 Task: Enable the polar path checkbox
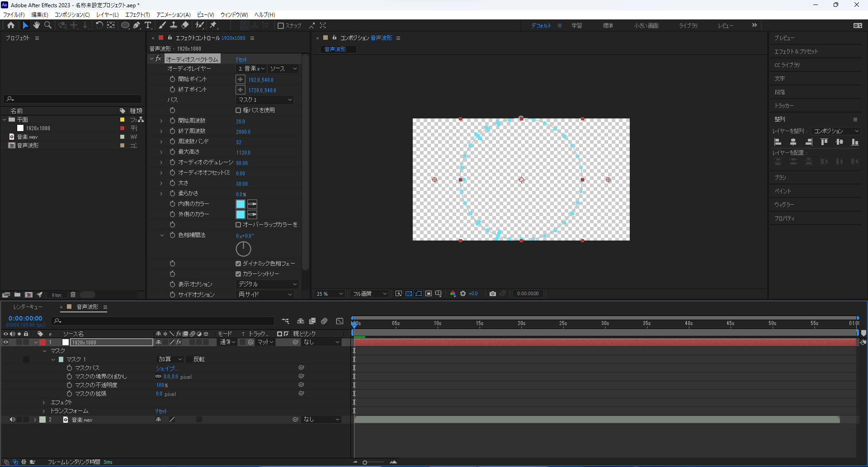(x=238, y=110)
